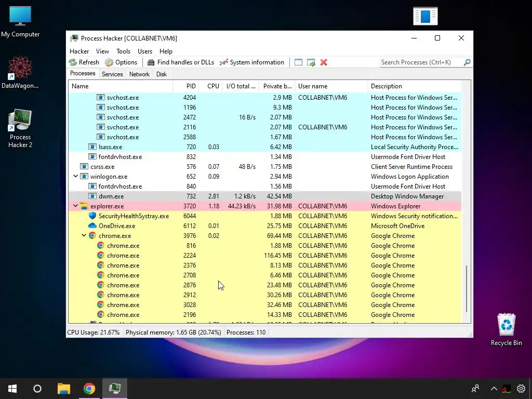Screen dimensions: 532x399
Task: Click Chrome icon of PID 2224 row
Action: [x=101, y=255]
